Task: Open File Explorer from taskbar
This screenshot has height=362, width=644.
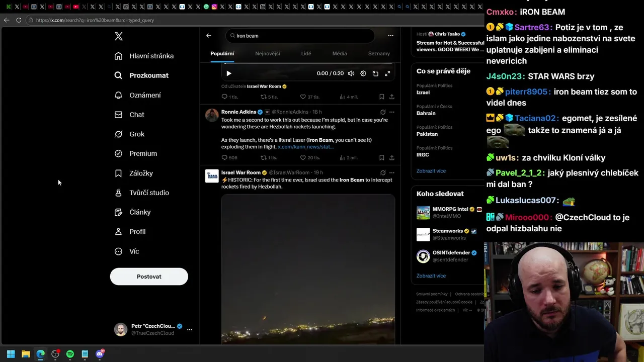Action: (26, 354)
